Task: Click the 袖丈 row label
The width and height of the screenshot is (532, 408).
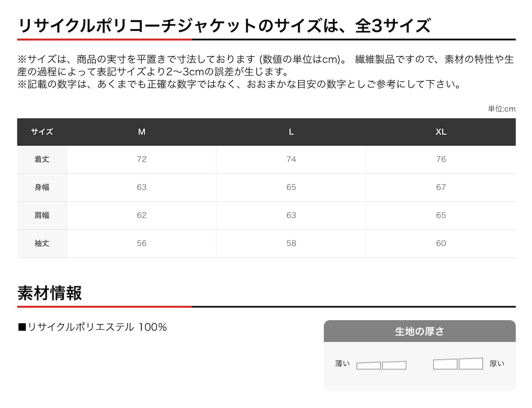Action: pyautogui.click(x=42, y=243)
